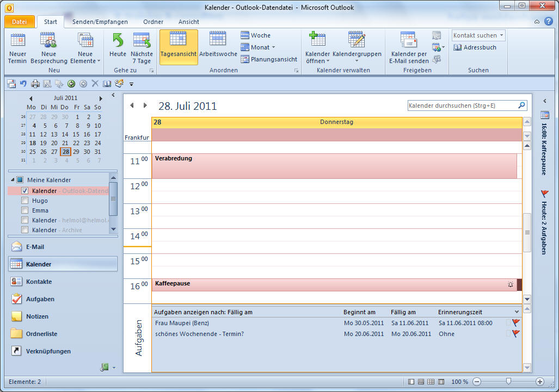
Task: Open Aufgaben in navigation pane
Action: pos(63,299)
